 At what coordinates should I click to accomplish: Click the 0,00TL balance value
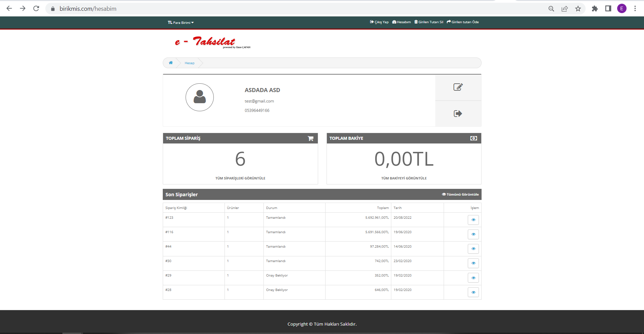pyautogui.click(x=404, y=159)
